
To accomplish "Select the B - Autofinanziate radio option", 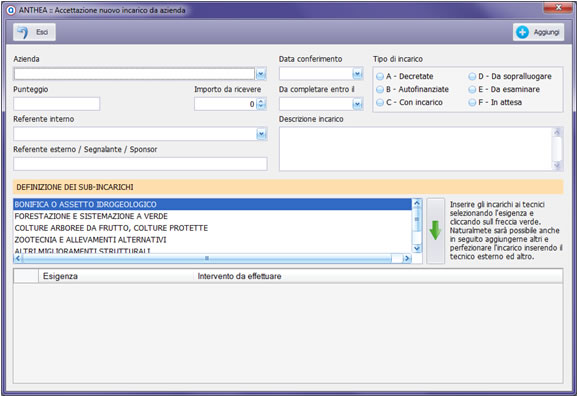I will coord(413,89).
